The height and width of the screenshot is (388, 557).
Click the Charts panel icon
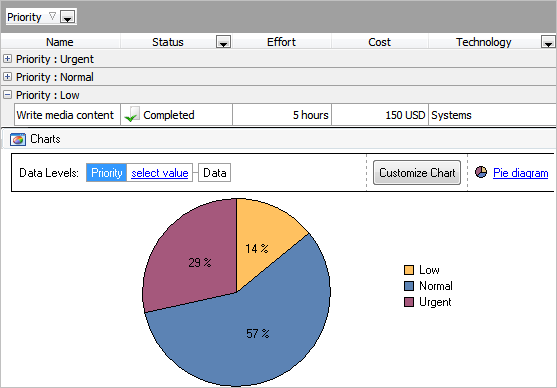pos(18,139)
